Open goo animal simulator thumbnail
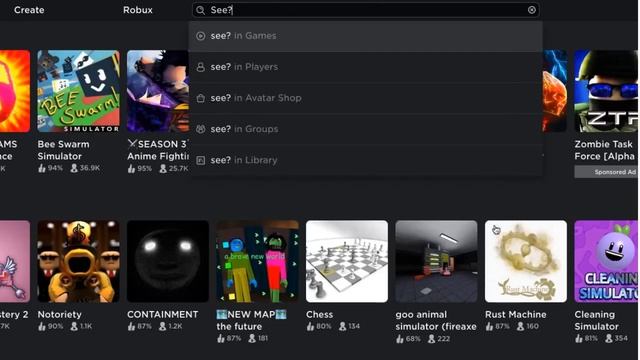This screenshot has height=360, width=640. 436,261
